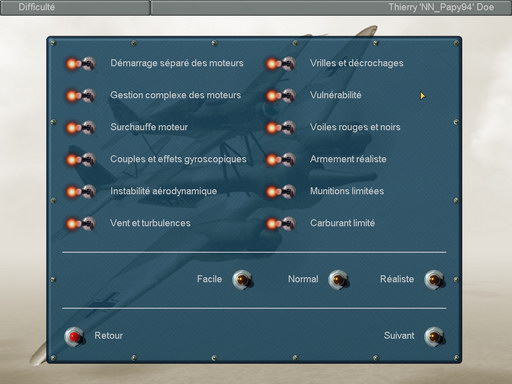
Task: Disable the Vulnérabilité switch
Action: point(280,95)
